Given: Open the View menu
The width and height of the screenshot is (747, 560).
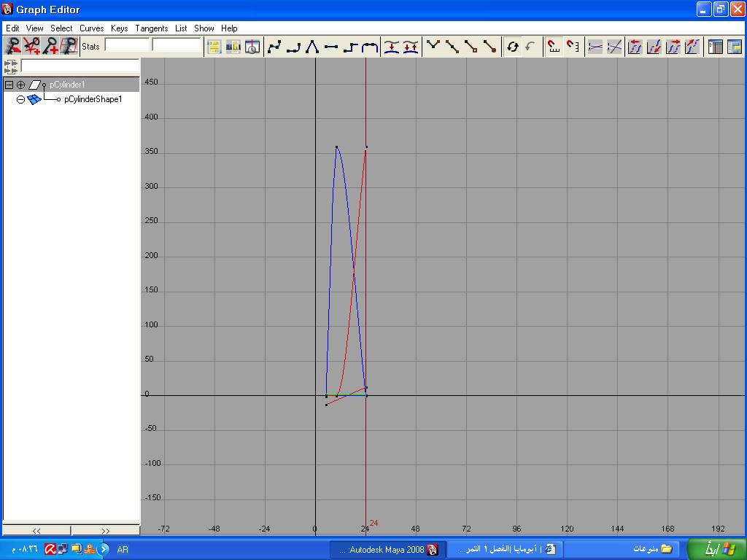Looking at the screenshot, I should pyautogui.click(x=35, y=28).
